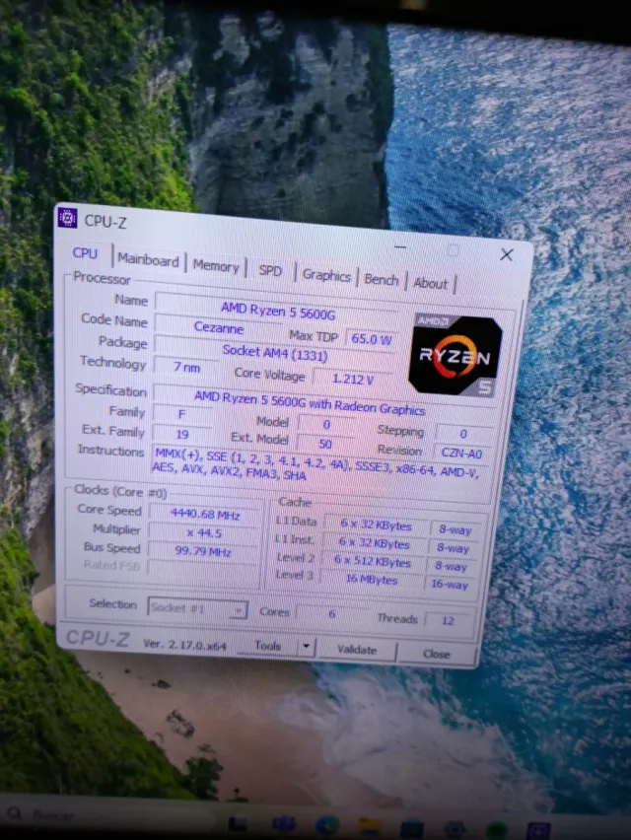Click the Threads value 12
This screenshot has width=631, height=840.
coord(448,621)
